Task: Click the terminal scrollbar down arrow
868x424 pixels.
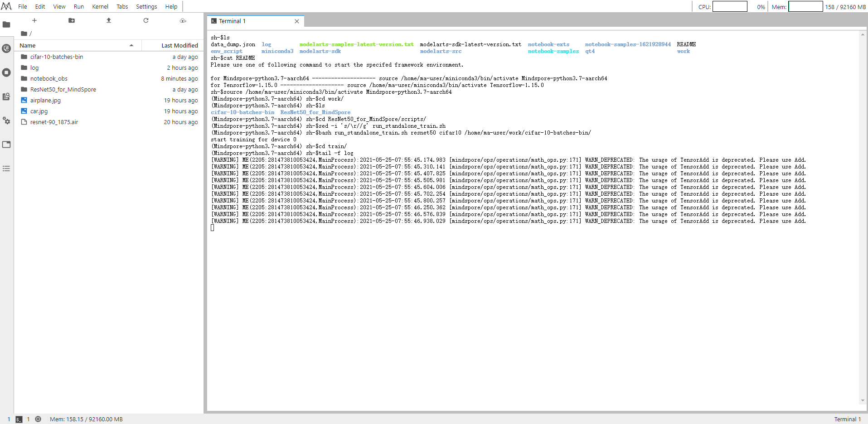Action: click(x=863, y=401)
